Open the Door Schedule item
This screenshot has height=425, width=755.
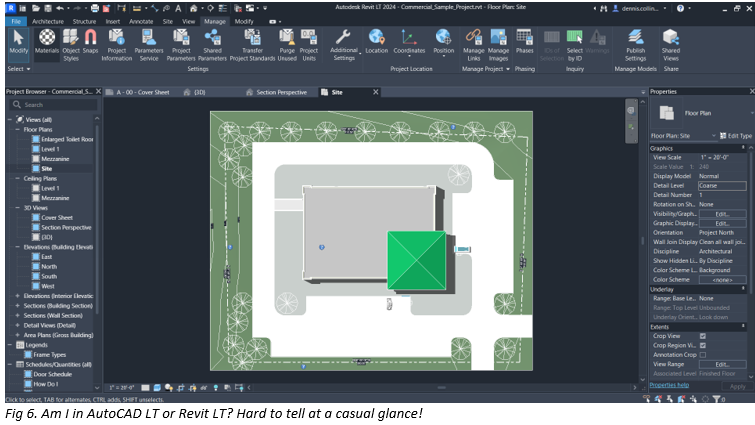[52, 374]
